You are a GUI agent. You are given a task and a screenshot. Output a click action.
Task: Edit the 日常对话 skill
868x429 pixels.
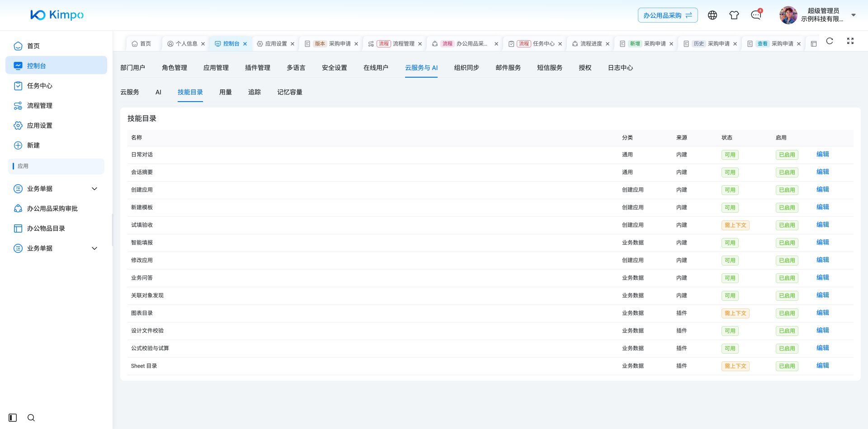point(823,154)
